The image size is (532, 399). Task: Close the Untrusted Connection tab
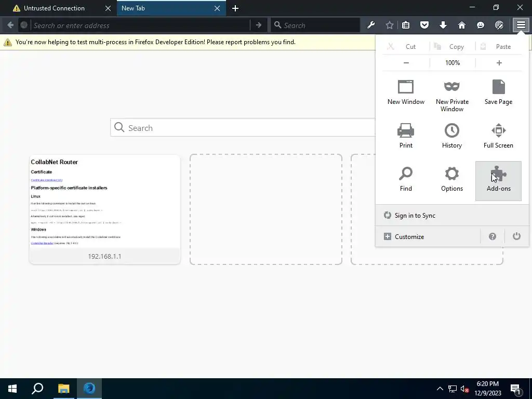click(108, 8)
